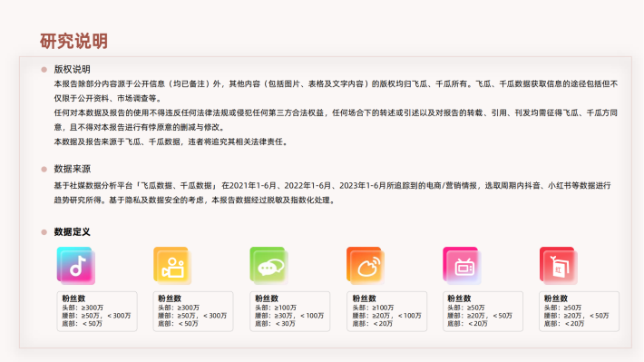
Task: Click the orange video camera icon
Action: click(172, 266)
